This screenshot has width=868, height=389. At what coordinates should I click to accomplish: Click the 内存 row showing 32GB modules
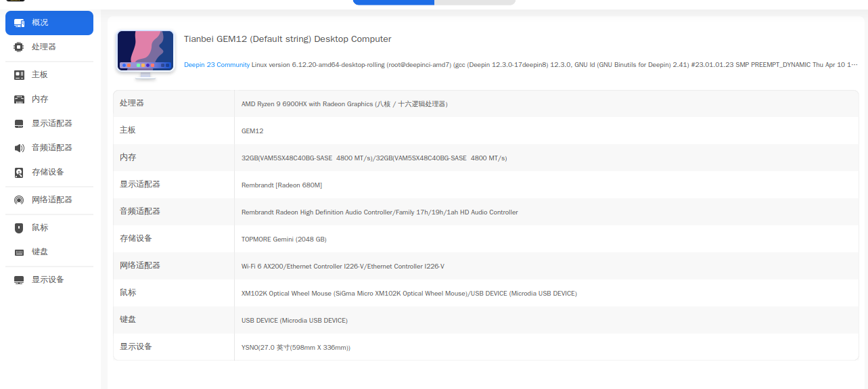486,158
